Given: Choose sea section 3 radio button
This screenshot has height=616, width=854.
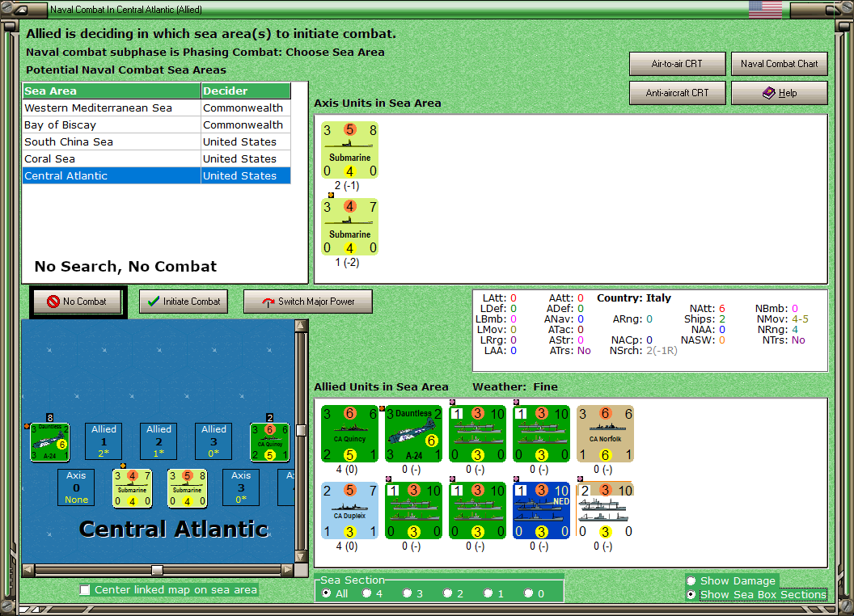Looking at the screenshot, I should (x=407, y=593).
